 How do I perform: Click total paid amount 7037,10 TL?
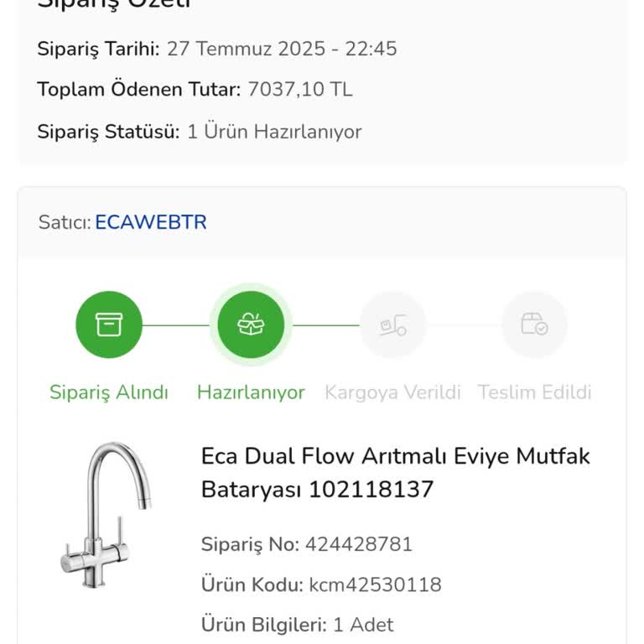300,90
